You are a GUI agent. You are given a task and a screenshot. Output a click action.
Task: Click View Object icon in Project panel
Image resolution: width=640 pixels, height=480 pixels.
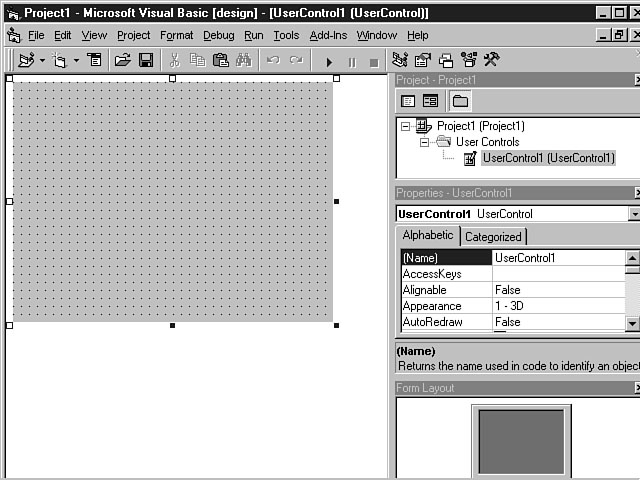pyautogui.click(x=430, y=101)
